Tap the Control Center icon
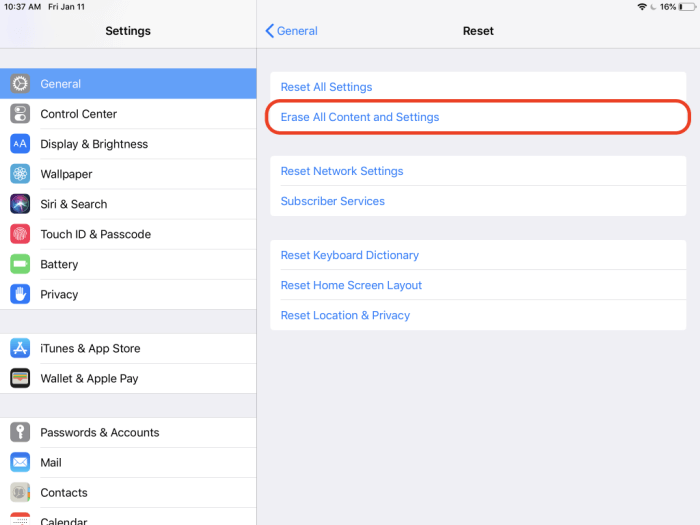The image size is (700, 525). point(20,114)
